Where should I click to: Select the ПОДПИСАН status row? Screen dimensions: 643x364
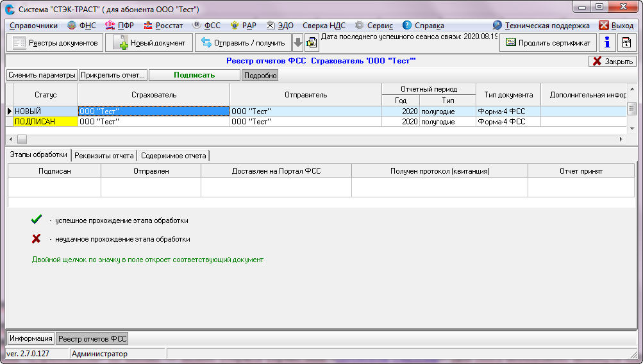tap(46, 122)
